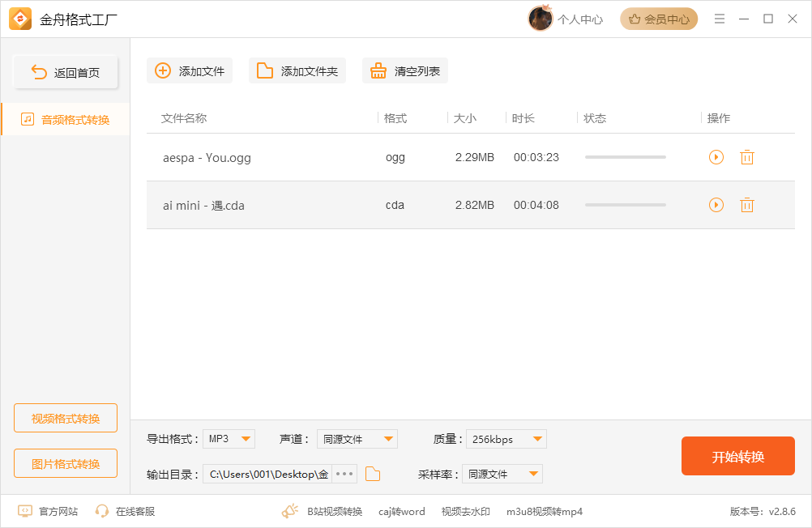The image size is (812, 528).
Task: Click the progress bar of aespa - You.ogg
Action: 625,157
